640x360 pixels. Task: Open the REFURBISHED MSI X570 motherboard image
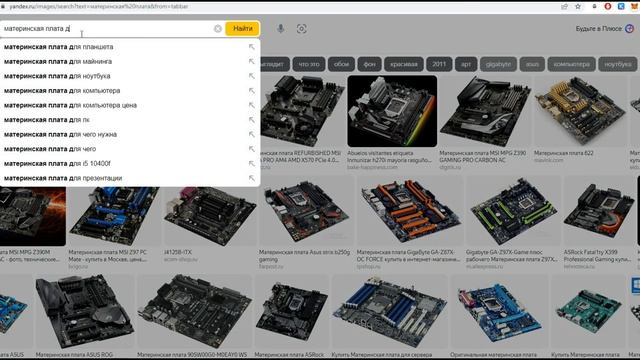tap(302, 111)
